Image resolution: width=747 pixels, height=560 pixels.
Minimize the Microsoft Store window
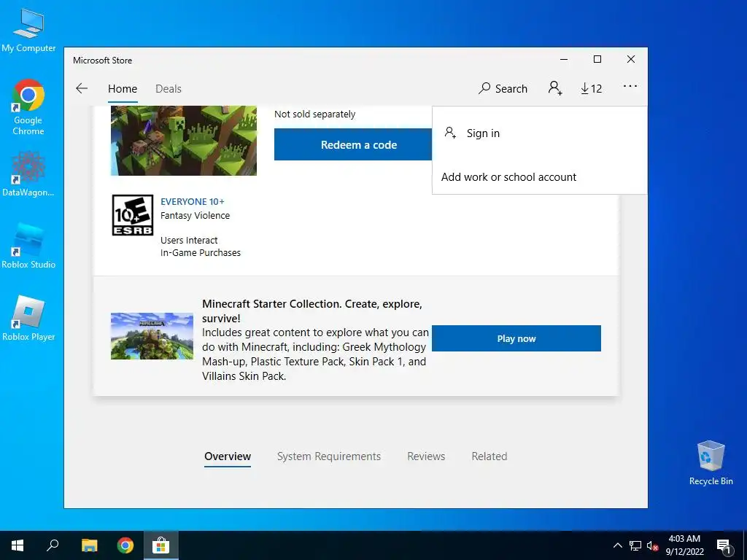point(564,60)
